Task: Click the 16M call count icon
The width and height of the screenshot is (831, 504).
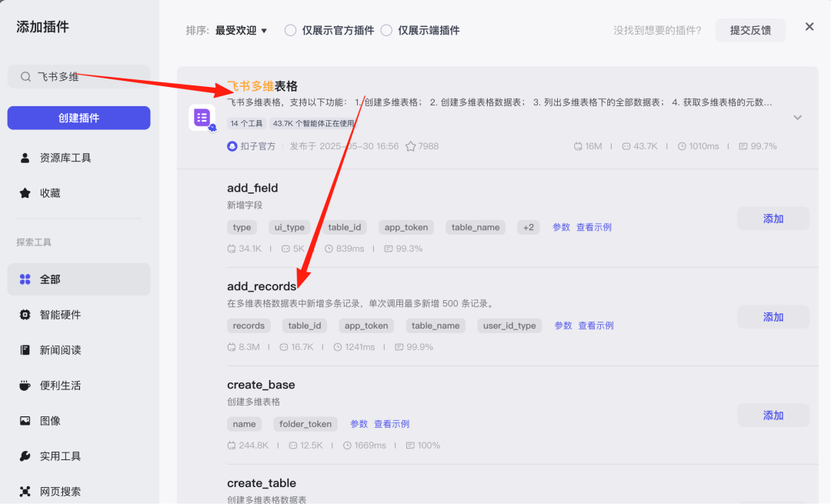Action: 578,146
